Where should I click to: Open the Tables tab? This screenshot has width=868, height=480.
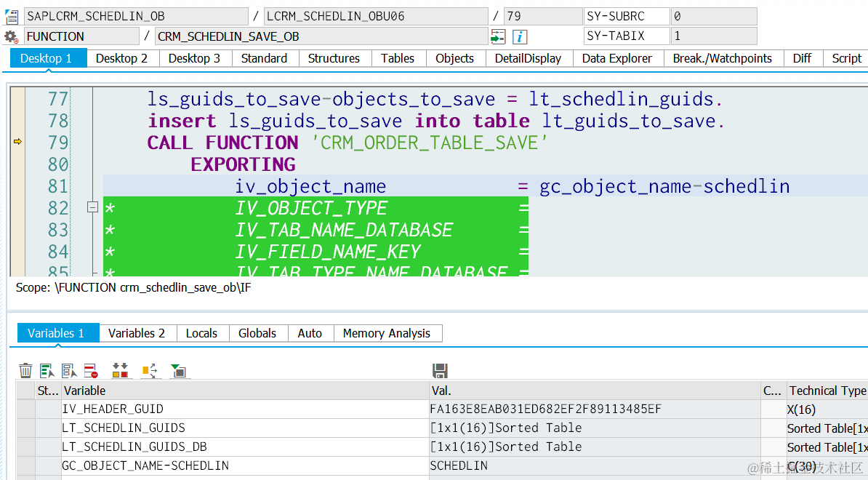coord(398,58)
